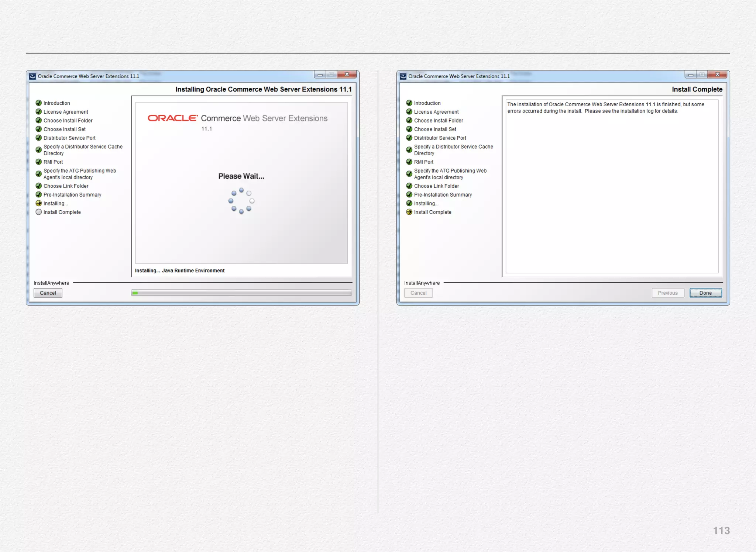Click green check beside RMI Port, right window
The height and width of the screenshot is (552, 756).
pyautogui.click(x=409, y=162)
